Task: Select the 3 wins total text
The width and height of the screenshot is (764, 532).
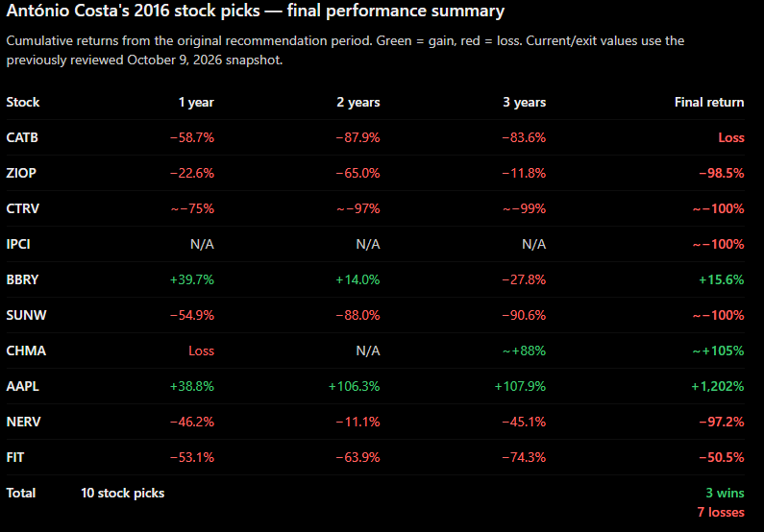Action: coord(725,493)
